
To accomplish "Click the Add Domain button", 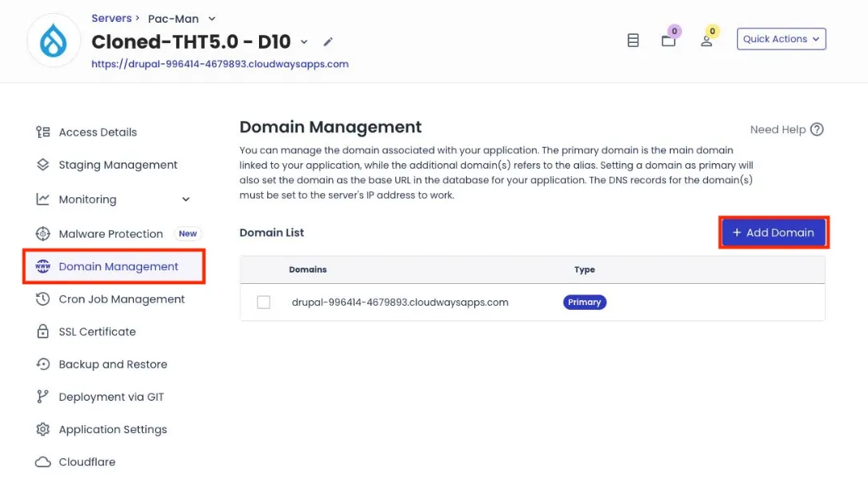I will coord(773,233).
